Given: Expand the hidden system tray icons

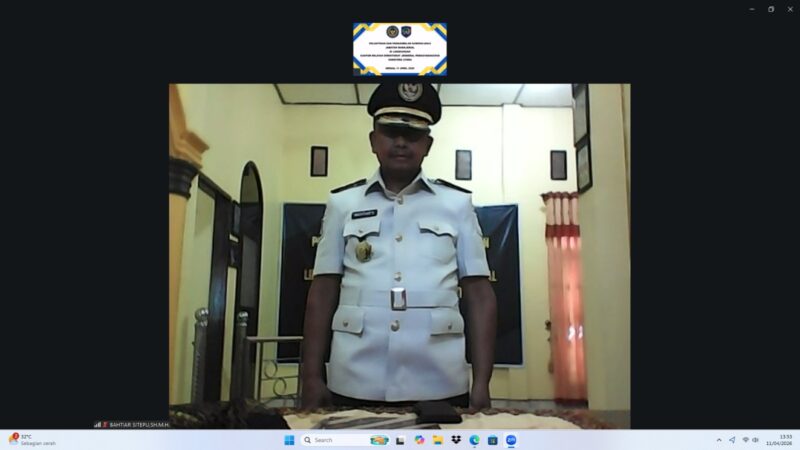Looking at the screenshot, I should (718, 440).
